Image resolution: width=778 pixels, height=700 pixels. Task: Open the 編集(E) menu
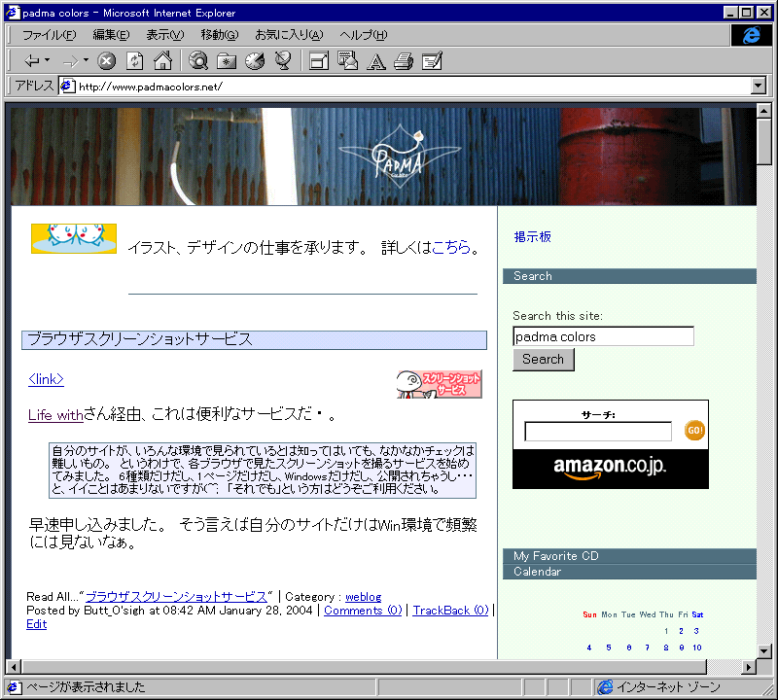point(111,35)
